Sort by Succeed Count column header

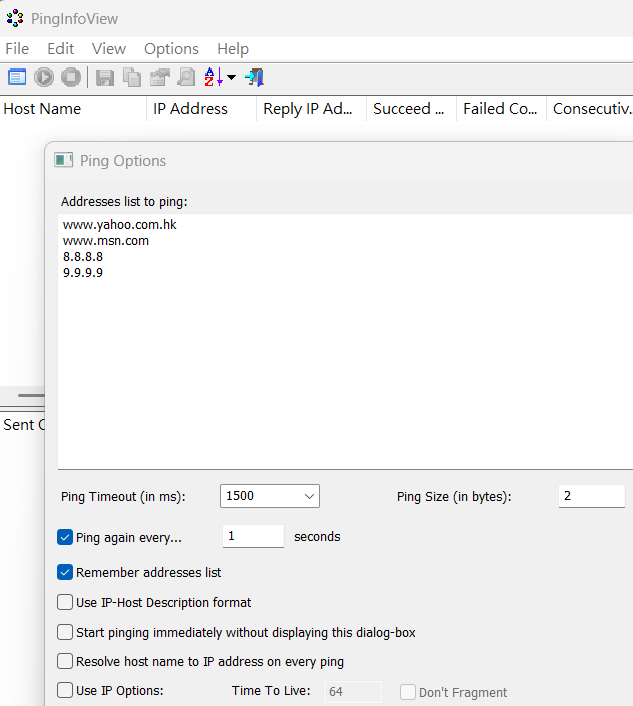[x=411, y=109]
